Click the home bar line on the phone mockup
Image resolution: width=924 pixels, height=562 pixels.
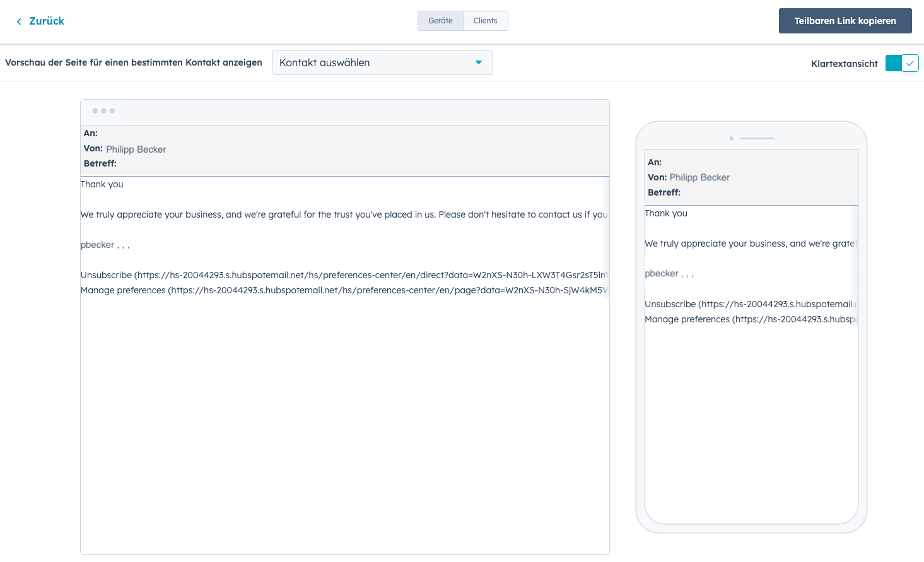click(x=757, y=138)
